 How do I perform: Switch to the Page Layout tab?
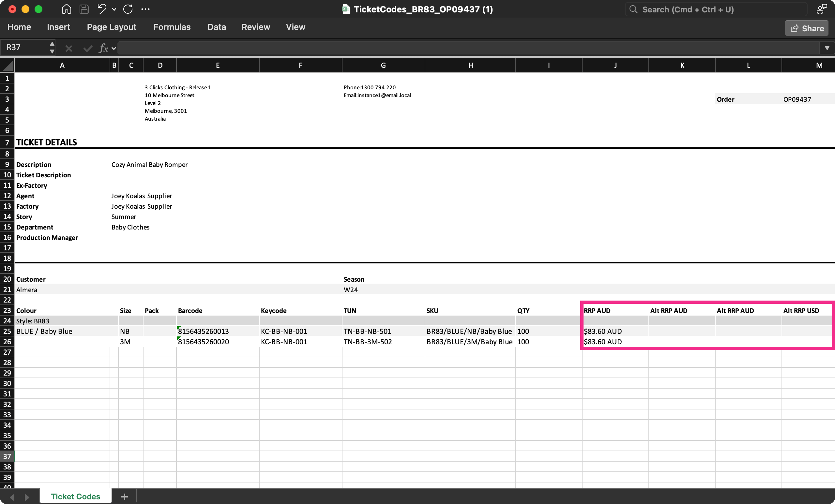112,27
